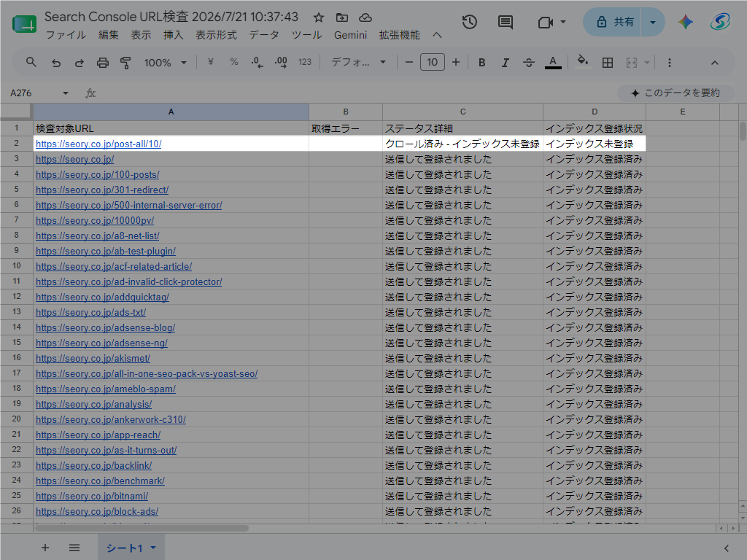This screenshot has width=747, height=560.
Task: Format as percent
Action: point(234,62)
